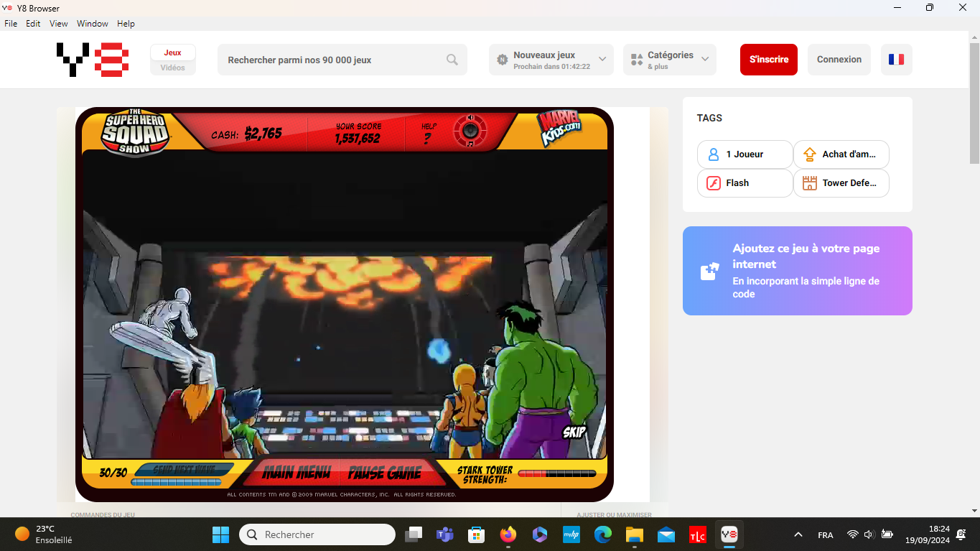Switch to the Vidéos toggle option
This screenshot has width=980, height=551.
173,68
